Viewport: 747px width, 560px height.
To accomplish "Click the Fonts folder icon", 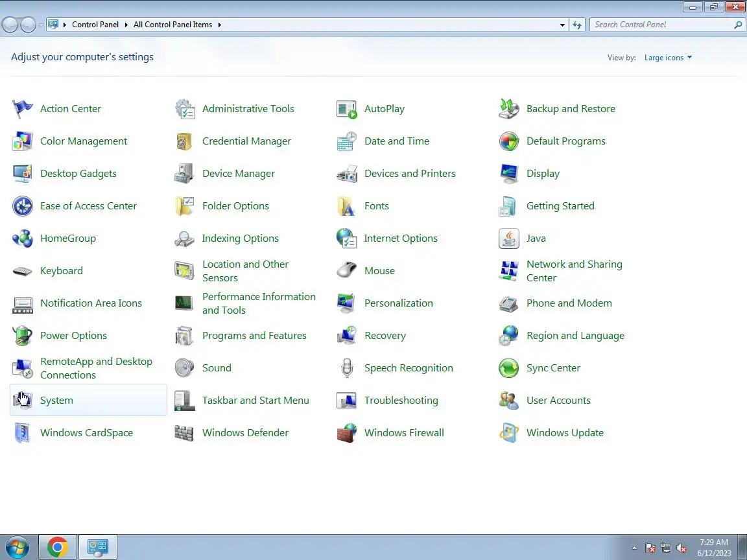I will click(x=346, y=206).
